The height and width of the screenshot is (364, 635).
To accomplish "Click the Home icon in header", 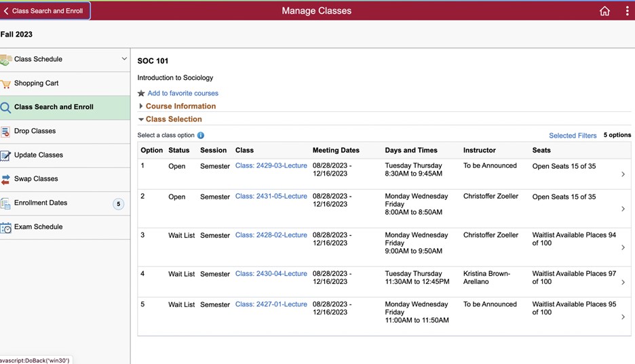I will [x=604, y=11].
